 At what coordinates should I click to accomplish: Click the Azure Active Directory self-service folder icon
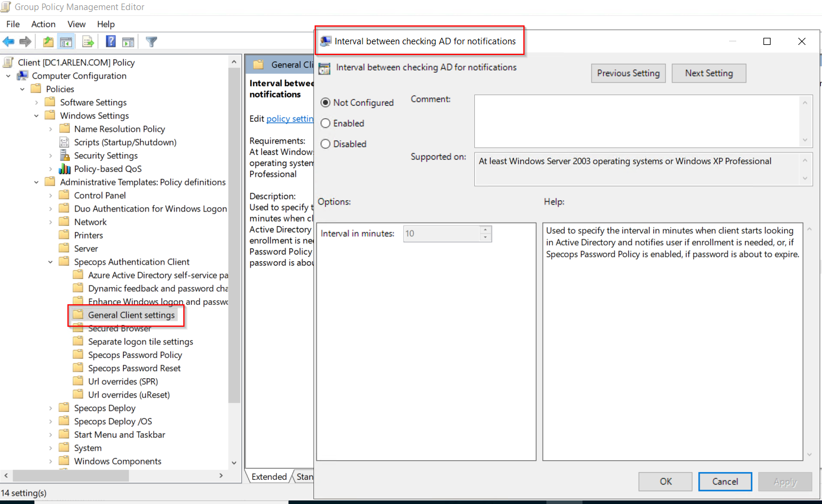[78, 275]
